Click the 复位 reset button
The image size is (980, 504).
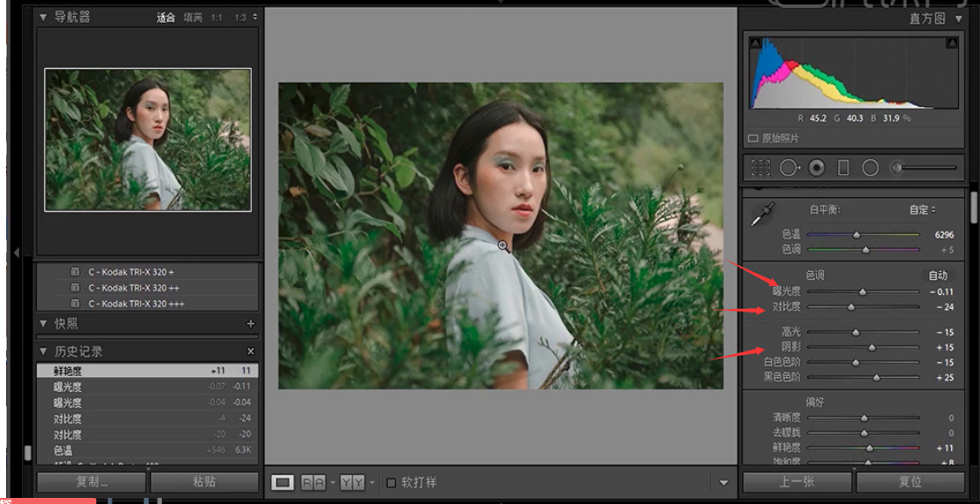click(911, 481)
